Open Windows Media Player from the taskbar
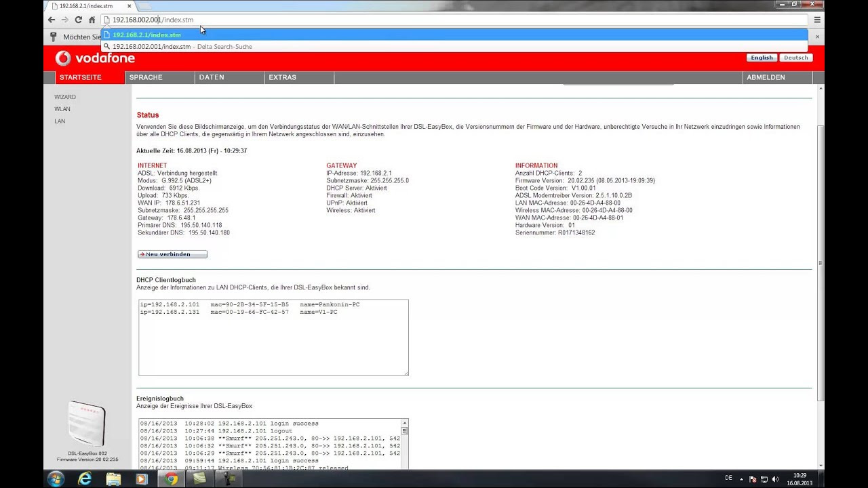This screenshot has width=868, height=488. (x=142, y=479)
